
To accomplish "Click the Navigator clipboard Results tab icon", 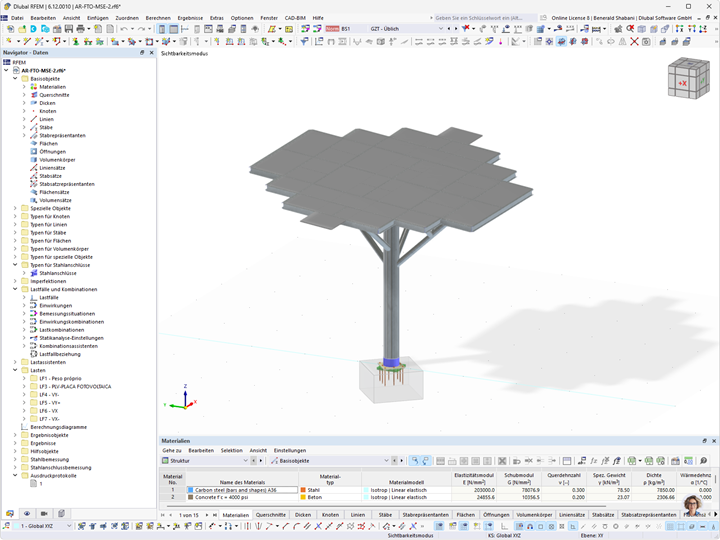I will click(x=62, y=513).
